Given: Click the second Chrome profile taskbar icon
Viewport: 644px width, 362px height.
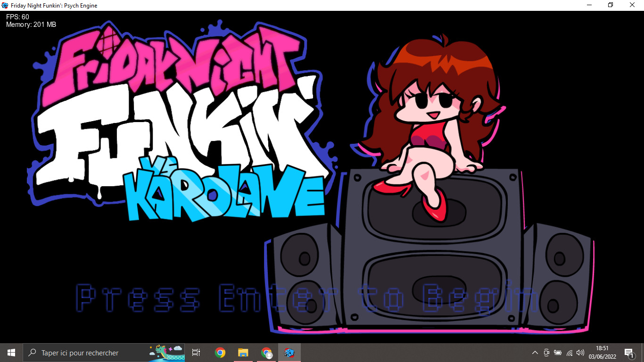Looking at the screenshot, I should [266, 352].
